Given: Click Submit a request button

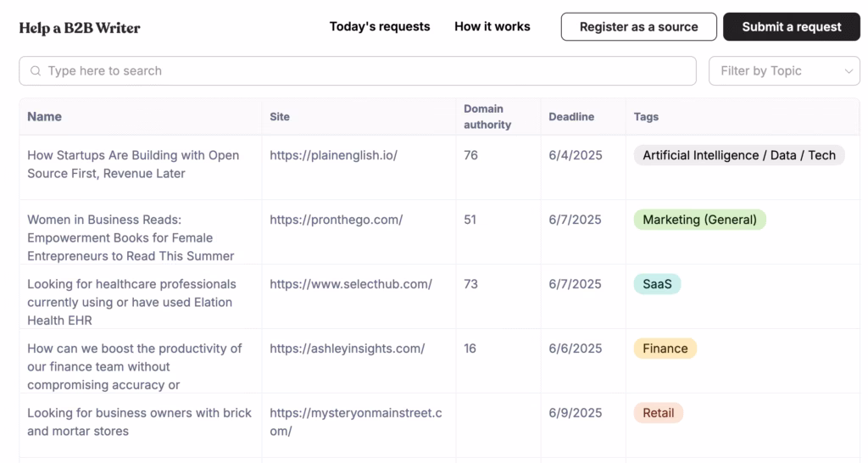Looking at the screenshot, I should click(791, 27).
